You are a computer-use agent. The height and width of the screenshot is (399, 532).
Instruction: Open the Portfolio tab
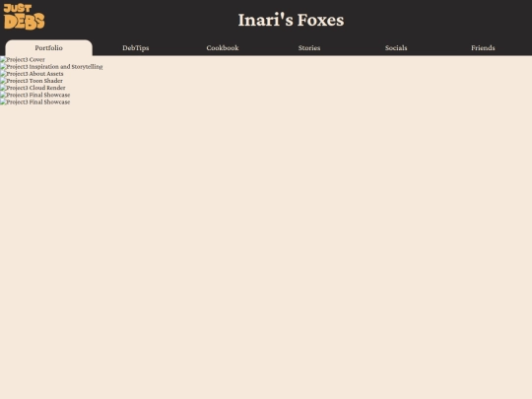pyautogui.click(x=49, y=48)
